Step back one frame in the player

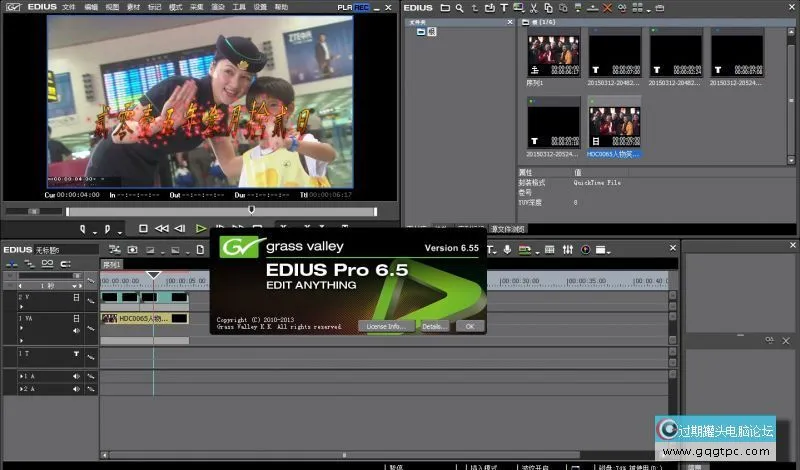180,229
